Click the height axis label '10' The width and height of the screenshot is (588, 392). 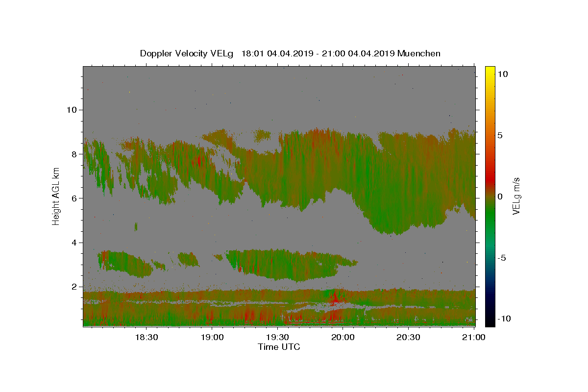click(x=71, y=110)
